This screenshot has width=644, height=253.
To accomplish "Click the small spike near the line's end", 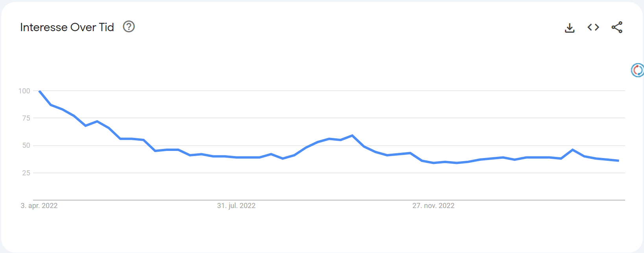I will [572, 150].
